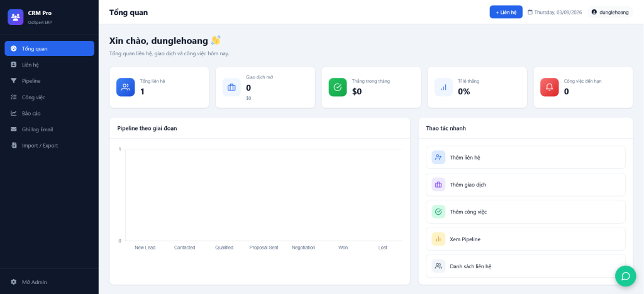The width and height of the screenshot is (644, 294).
Task: Click the Xem Pipeline quick action
Action: (x=525, y=239)
